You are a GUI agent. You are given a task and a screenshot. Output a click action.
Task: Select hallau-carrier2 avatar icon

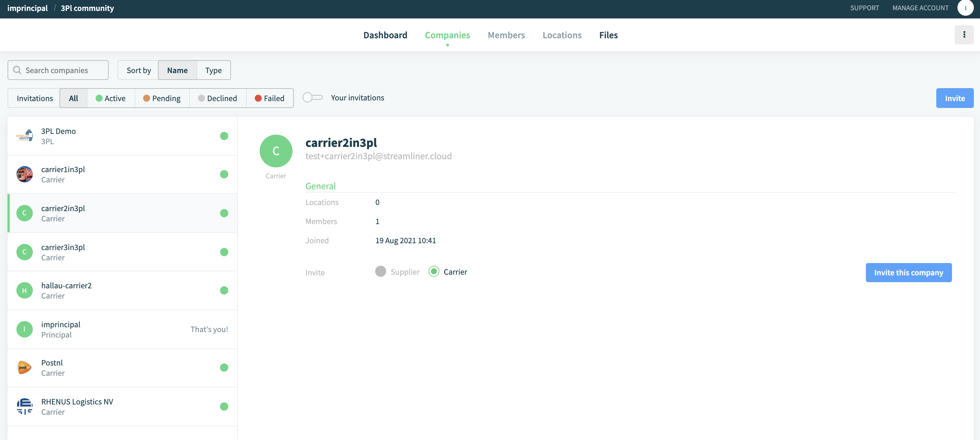click(x=24, y=291)
